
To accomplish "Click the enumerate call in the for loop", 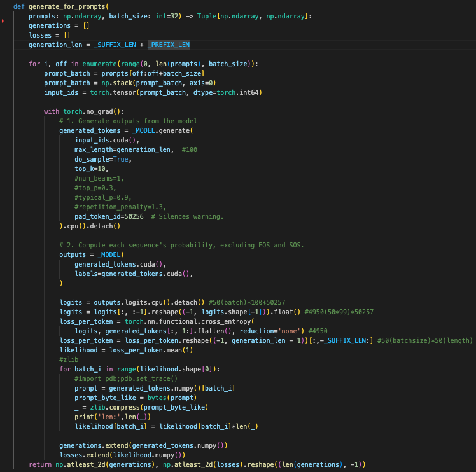I will coord(168,64).
